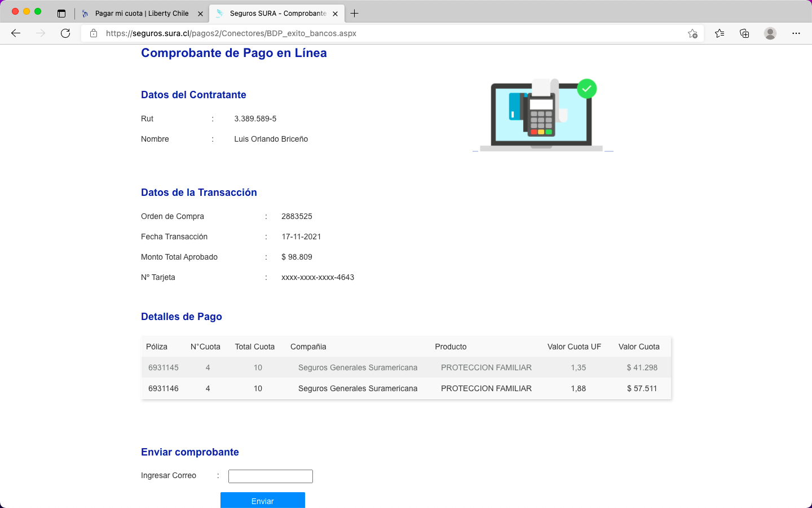The image size is (812, 508).
Task: Open the Favorites list icon
Action: pos(720,33)
